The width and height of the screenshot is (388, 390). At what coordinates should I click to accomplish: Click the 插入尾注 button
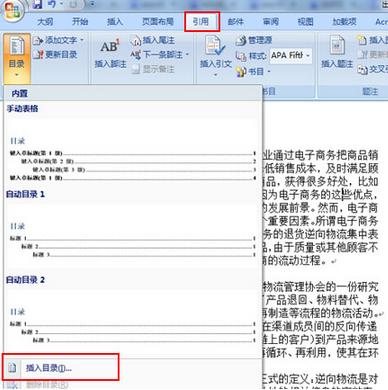[x=152, y=40]
